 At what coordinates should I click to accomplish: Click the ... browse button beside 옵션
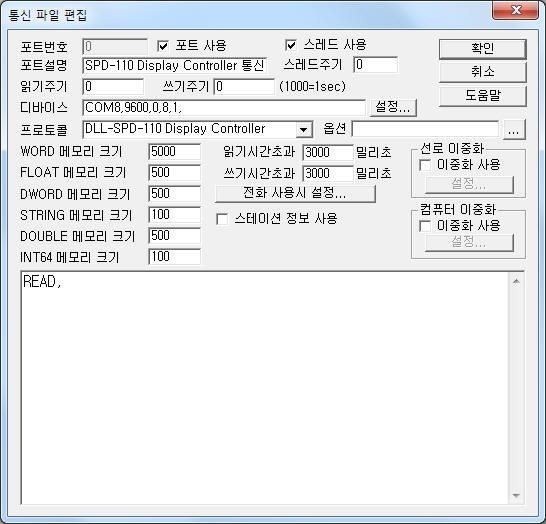(x=514, y=130)
